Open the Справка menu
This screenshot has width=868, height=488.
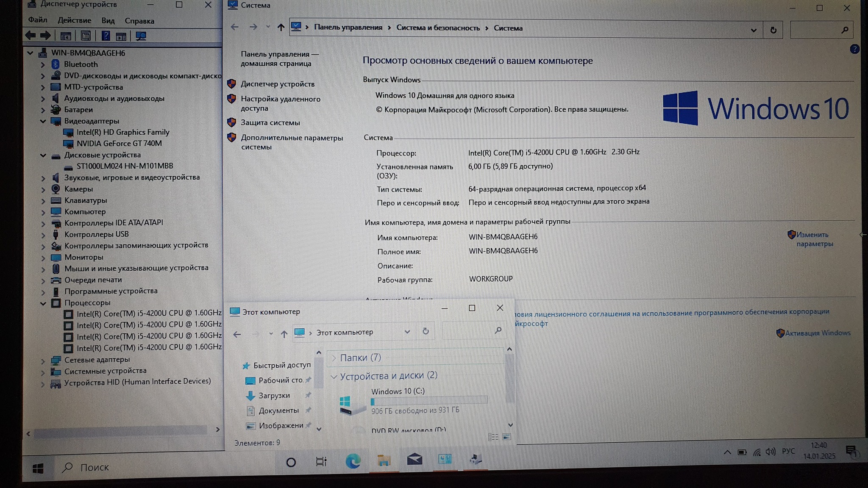[139, 21]
